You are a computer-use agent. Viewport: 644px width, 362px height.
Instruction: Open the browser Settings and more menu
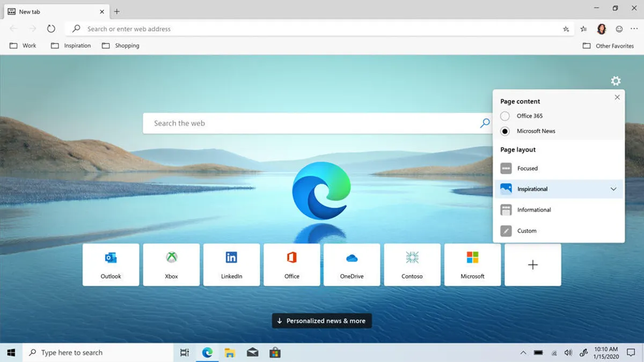click(634, 28)
